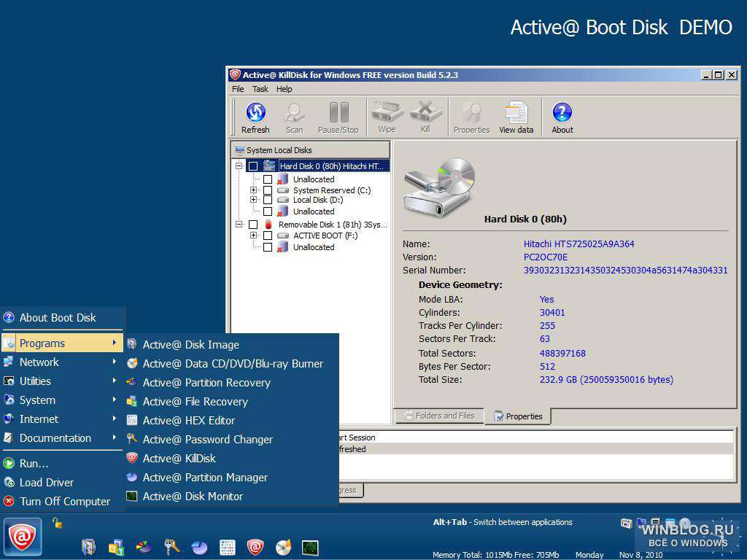Launch File Recovery from the taskbar icon
Image resolution: width=747 pixels, height=560 pixels.
[116, 547]
